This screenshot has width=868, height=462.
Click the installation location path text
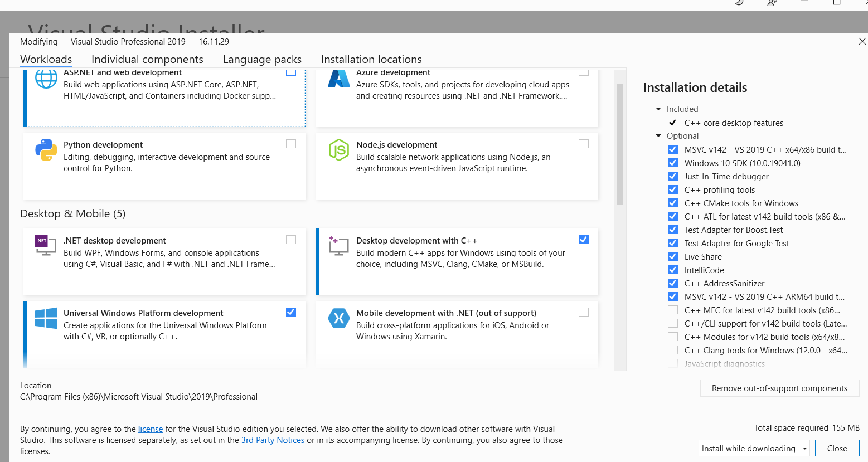(x=139, y=397)
